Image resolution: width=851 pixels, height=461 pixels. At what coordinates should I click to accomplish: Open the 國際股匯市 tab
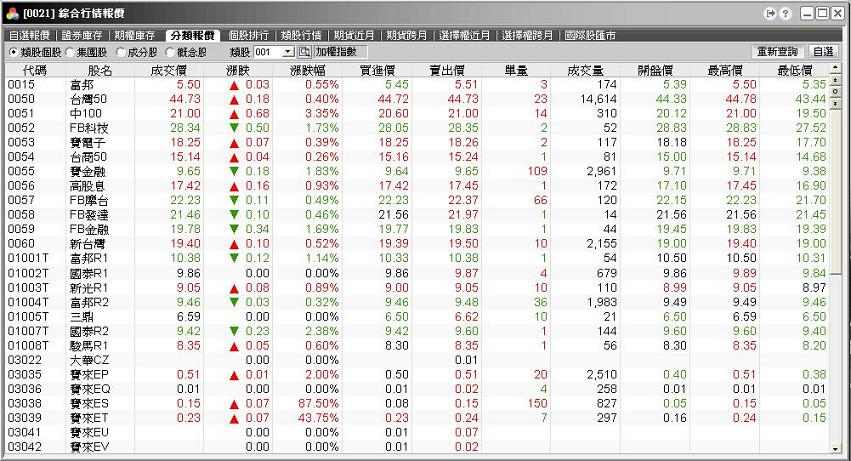click(589, 35)
